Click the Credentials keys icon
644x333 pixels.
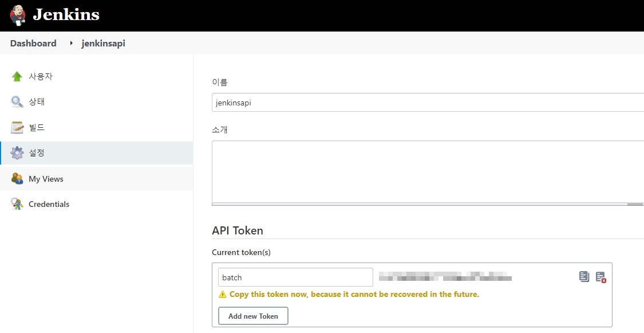coord(17,204)
